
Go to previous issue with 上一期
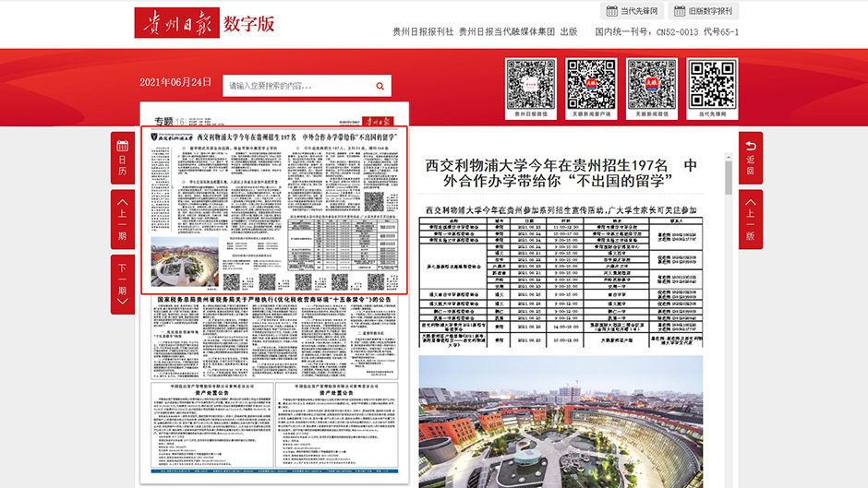(x=122, y=220)
